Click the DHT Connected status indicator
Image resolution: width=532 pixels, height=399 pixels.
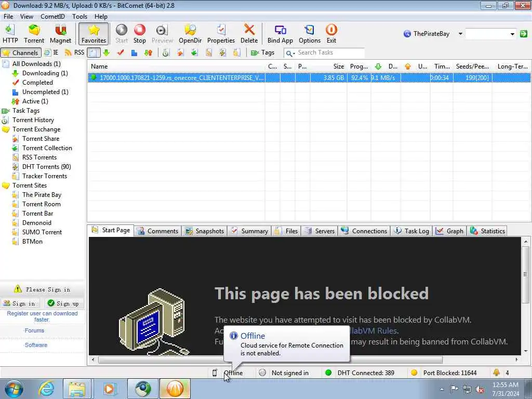click(360, 373)
